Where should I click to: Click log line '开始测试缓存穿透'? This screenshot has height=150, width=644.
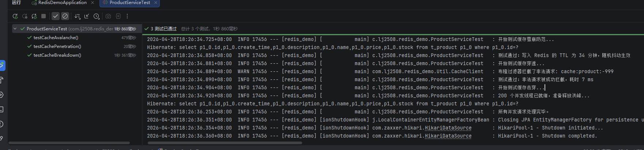[x=346, y=64]
